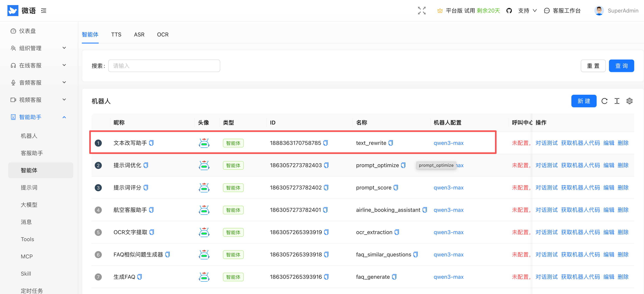
Task: Copy FAQ相似问题生成器 nickname with its copy icon
Action: [x=168, y=254]
